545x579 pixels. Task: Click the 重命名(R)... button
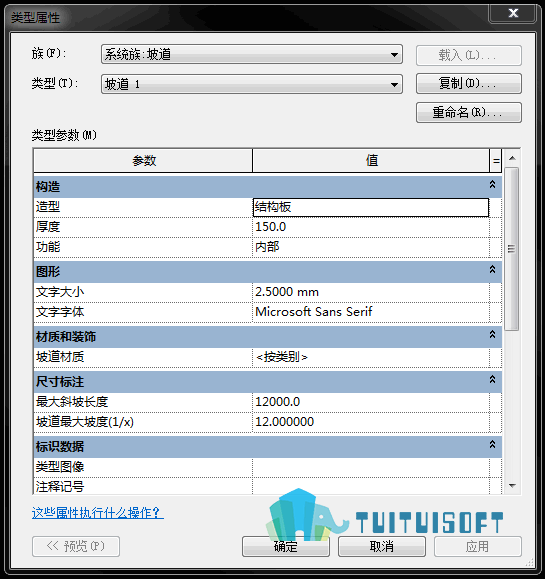tap(469, 112)
